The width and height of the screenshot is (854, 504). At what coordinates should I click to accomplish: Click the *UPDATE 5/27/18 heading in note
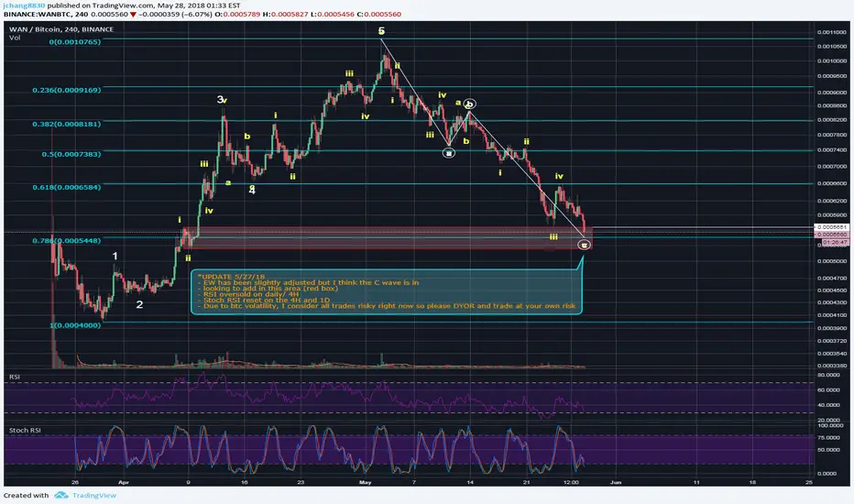[x=231, y=277]
